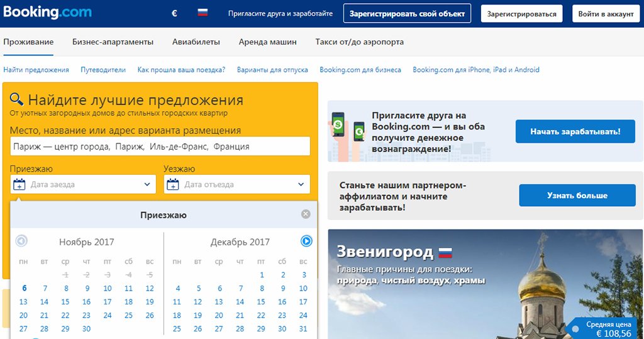Open the euro currency selector
The height and width of the screenshot is (339, 644).
tap(174, 13)
